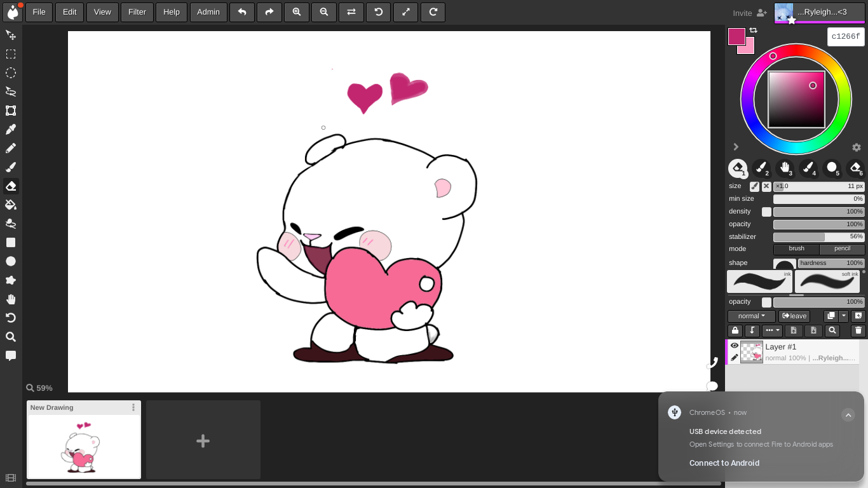Open the File menu
The image size is (868, 488).
point(39,12)
